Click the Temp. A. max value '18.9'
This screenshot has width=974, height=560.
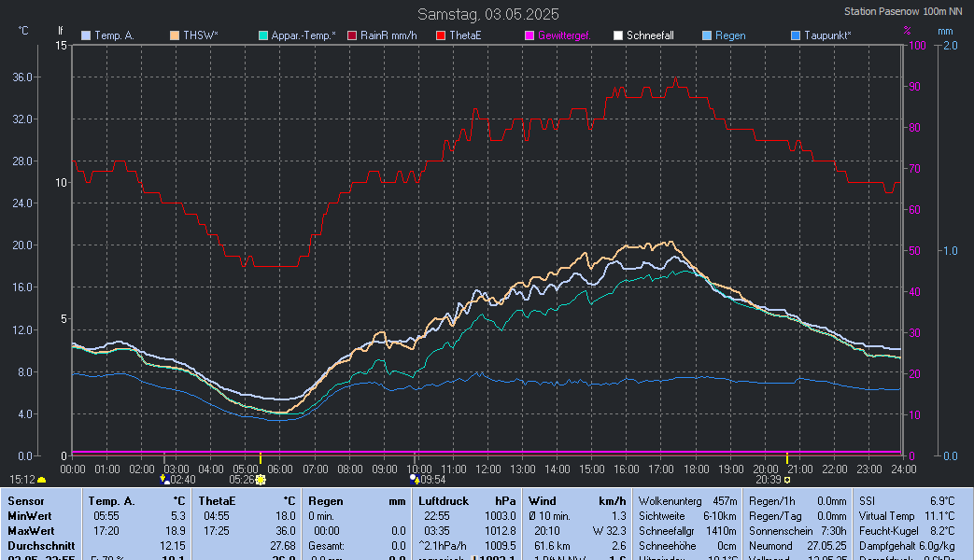coord(176,531)
